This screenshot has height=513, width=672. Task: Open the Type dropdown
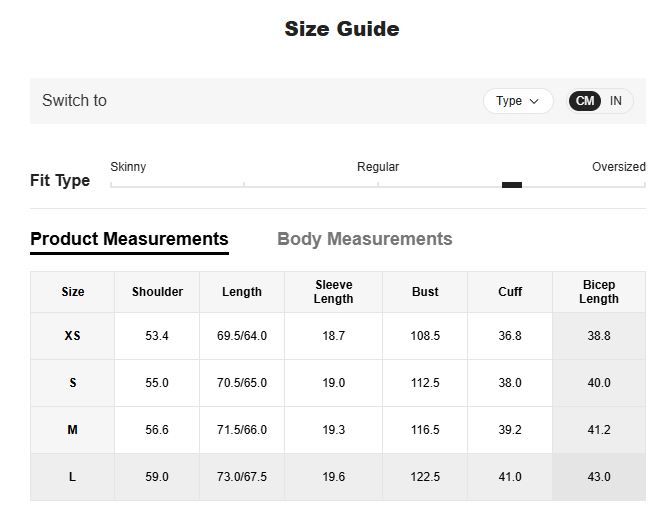(517, 101)
